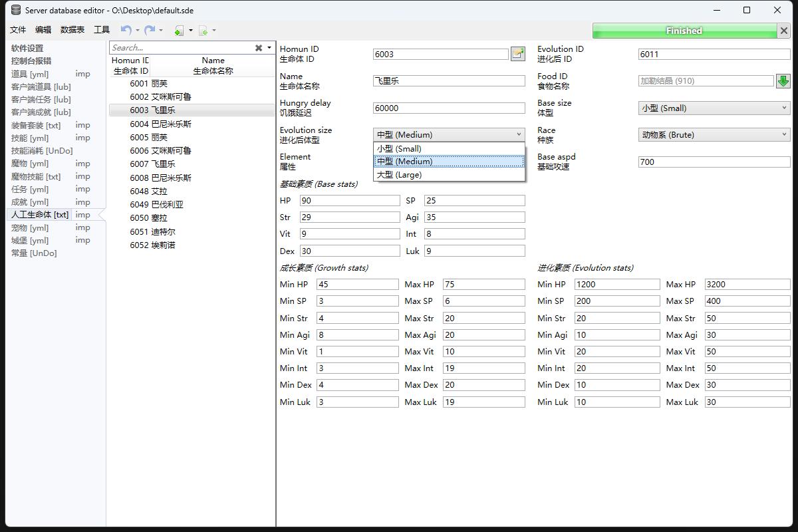Click the redo arrow in the toolbar
This screenshot has height=532, width=798.
[150, 30]
